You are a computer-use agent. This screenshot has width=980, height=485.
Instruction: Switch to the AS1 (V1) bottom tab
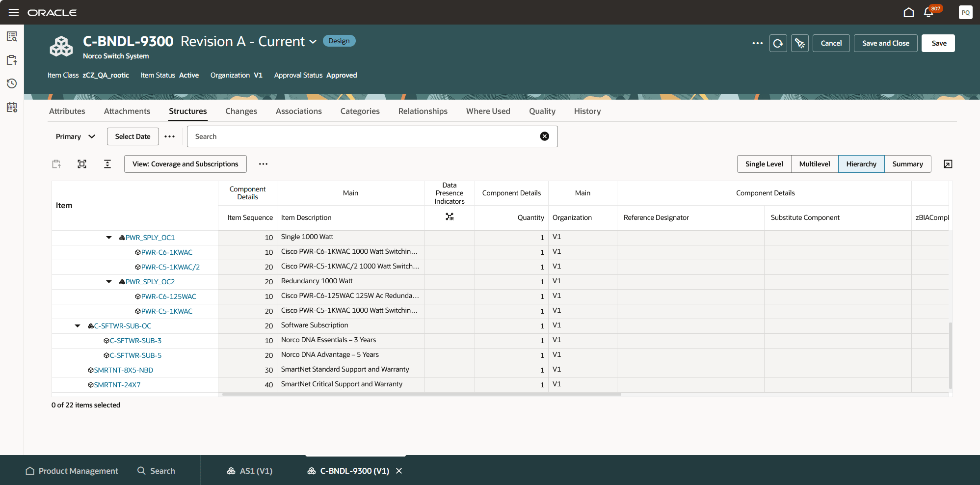click(249, 471)
